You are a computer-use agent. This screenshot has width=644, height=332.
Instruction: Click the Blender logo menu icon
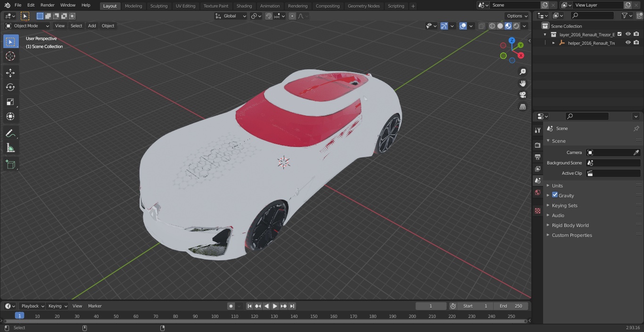click(7, 5)
